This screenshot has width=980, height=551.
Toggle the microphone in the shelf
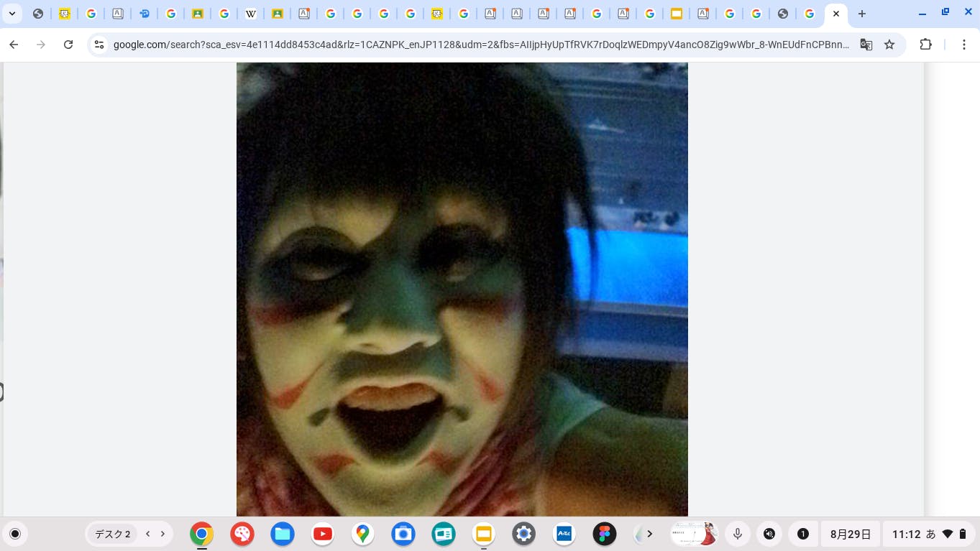738,534
